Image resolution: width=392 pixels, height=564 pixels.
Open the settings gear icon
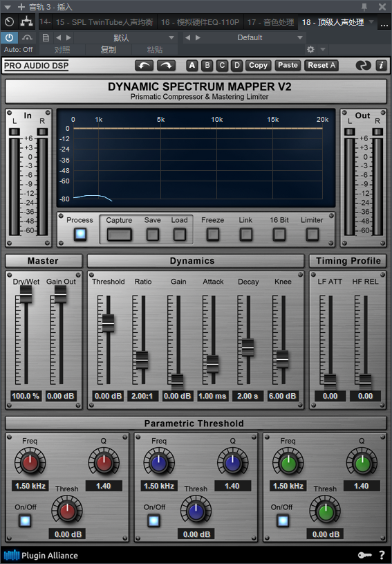point(310,49)
